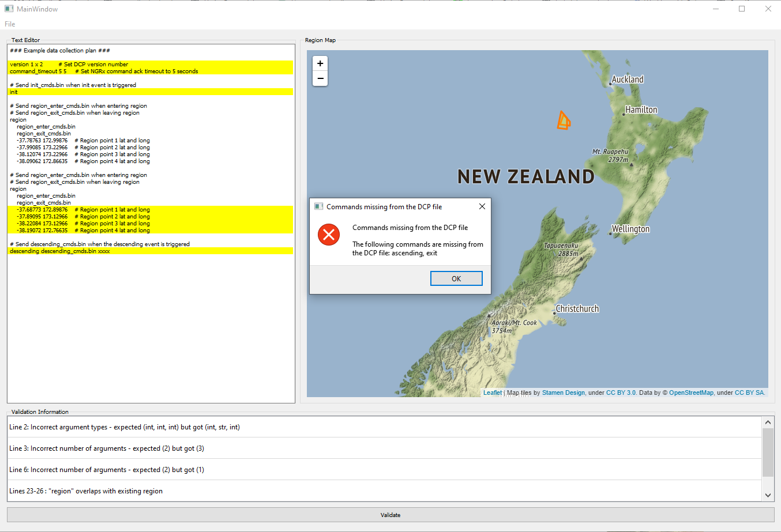
Task: Open the Stamen Design link
Action: click(564, 393)
